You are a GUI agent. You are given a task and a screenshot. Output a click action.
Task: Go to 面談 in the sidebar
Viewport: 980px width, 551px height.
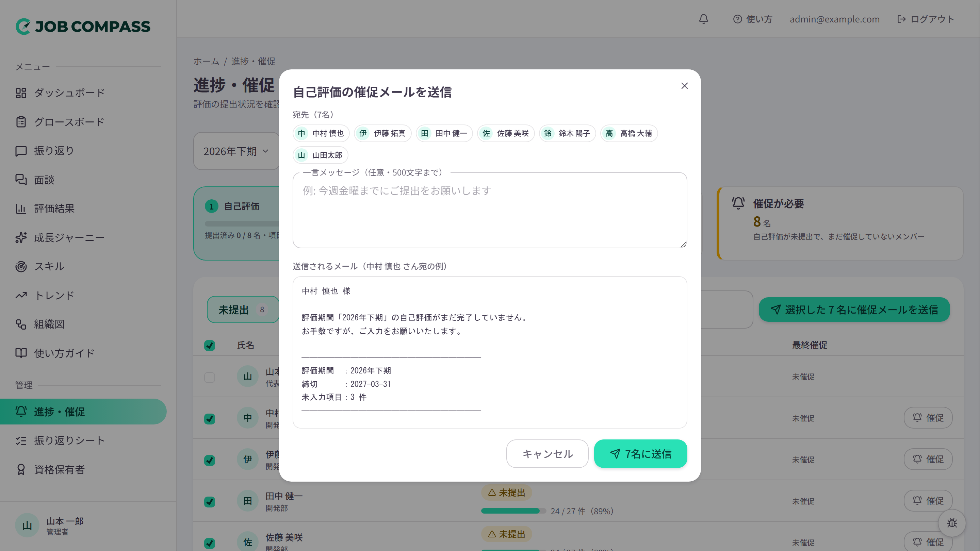point(83,180)
